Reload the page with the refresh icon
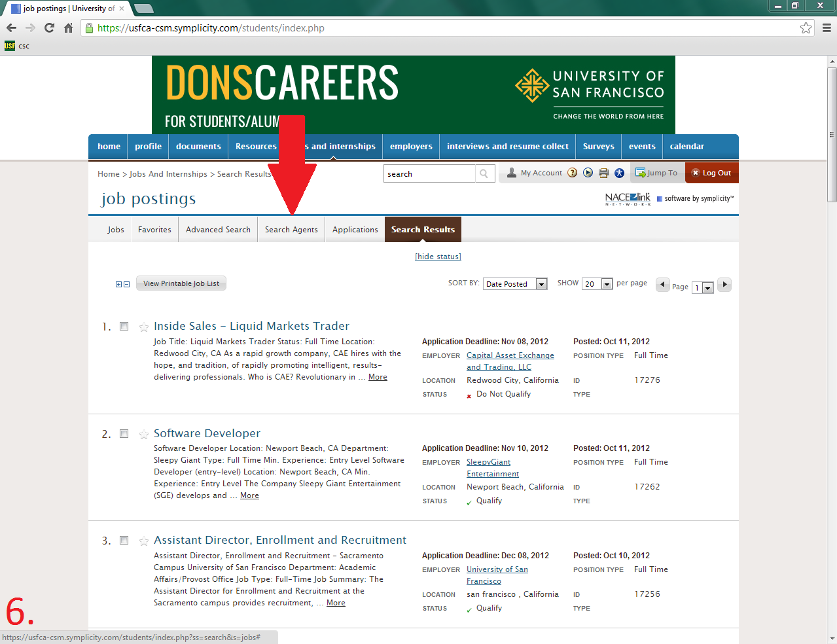Screen dimensions: 837x644 49,27
